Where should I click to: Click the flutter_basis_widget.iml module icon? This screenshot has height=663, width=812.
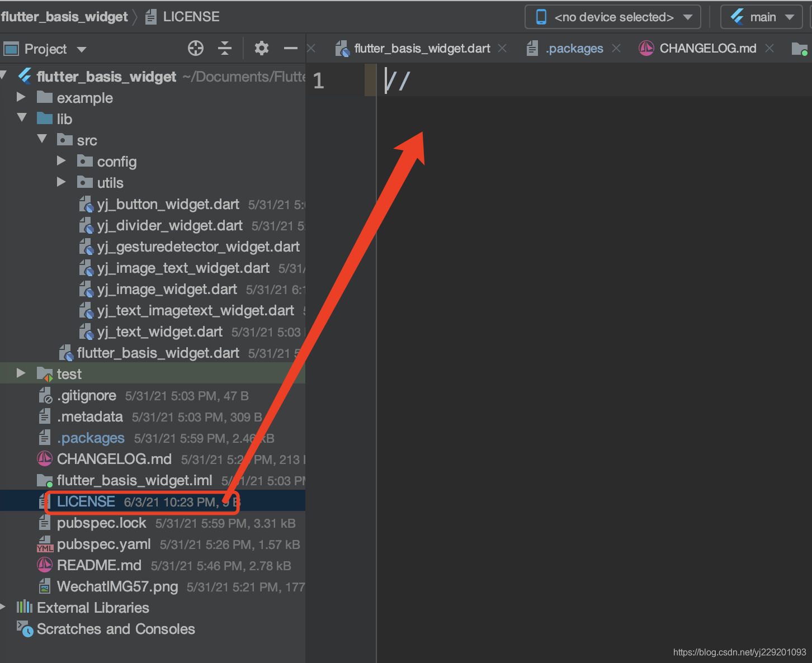(x=45, y=481)
